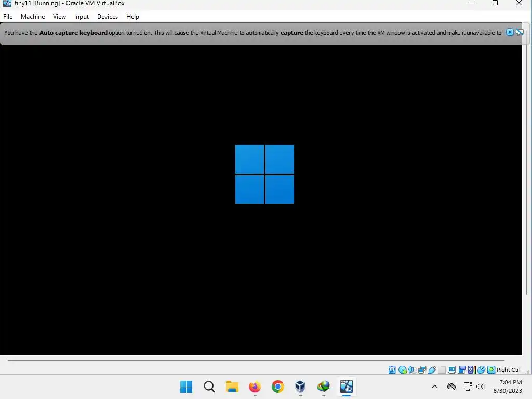Click the VM window horizontal scrollbar
The width and height of the screenshot is (532, 399).
(x=256, y=360)
